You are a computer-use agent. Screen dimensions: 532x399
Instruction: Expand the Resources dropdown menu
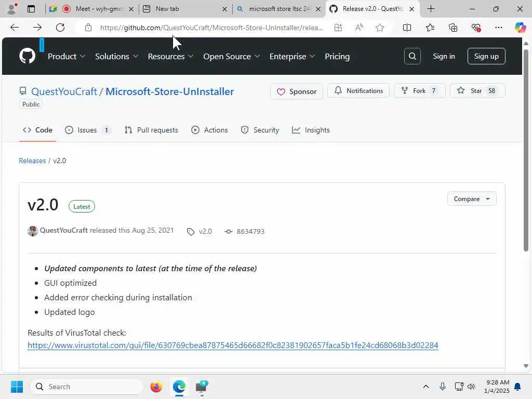point(170,56)
